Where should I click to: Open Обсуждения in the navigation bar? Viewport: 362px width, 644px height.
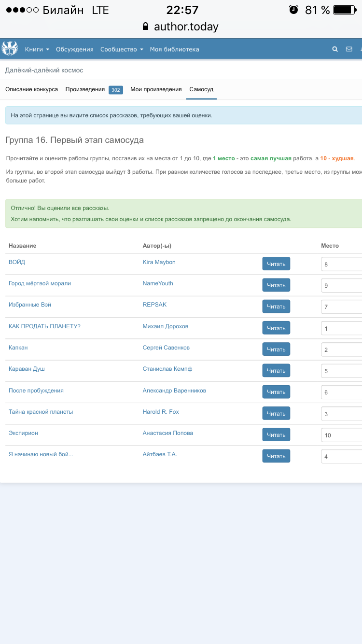74,49
